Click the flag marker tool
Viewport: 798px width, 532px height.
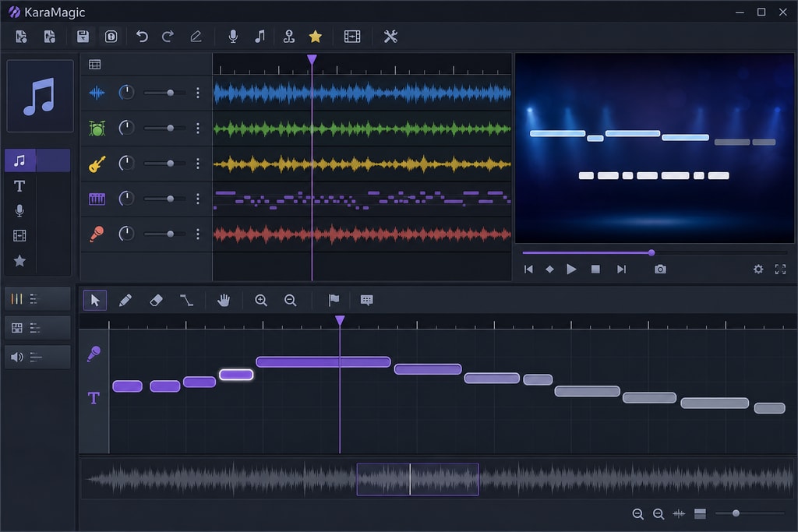click(x=334, y=300)
